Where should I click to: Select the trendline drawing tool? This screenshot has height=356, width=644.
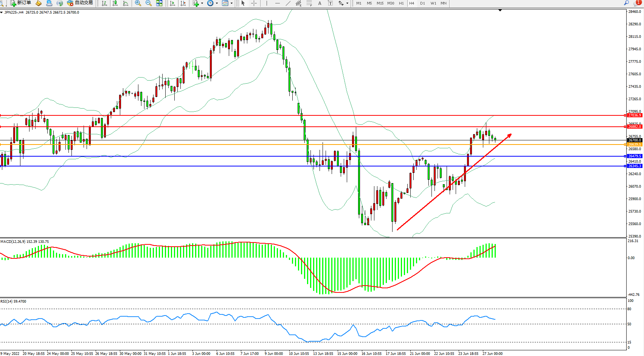point(288,3)
